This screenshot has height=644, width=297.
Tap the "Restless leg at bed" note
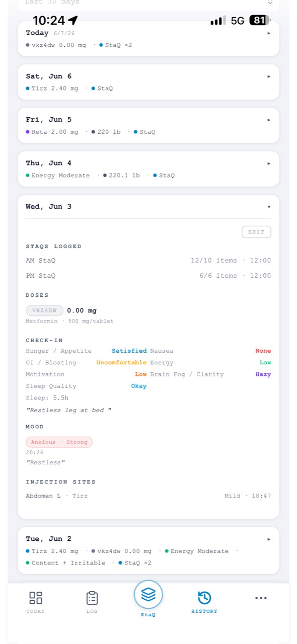(68, 410)
